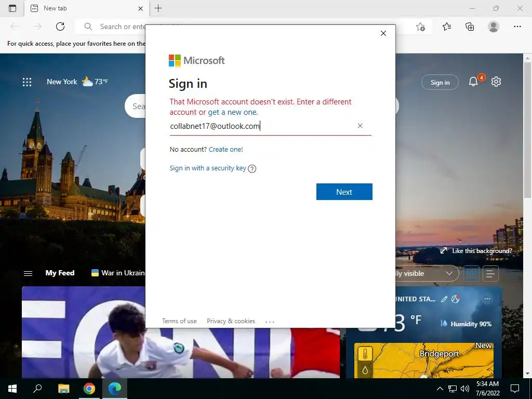Open more footer options ellipsis

(270, 322)
